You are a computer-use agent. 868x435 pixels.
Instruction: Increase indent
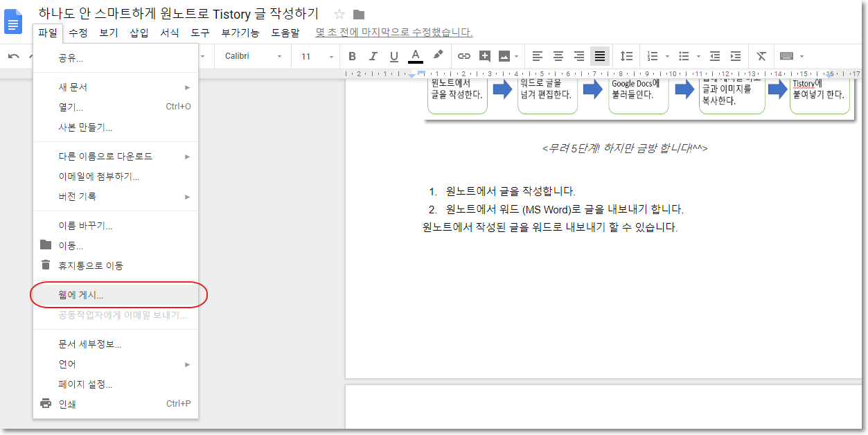click(x=736, y=56)
